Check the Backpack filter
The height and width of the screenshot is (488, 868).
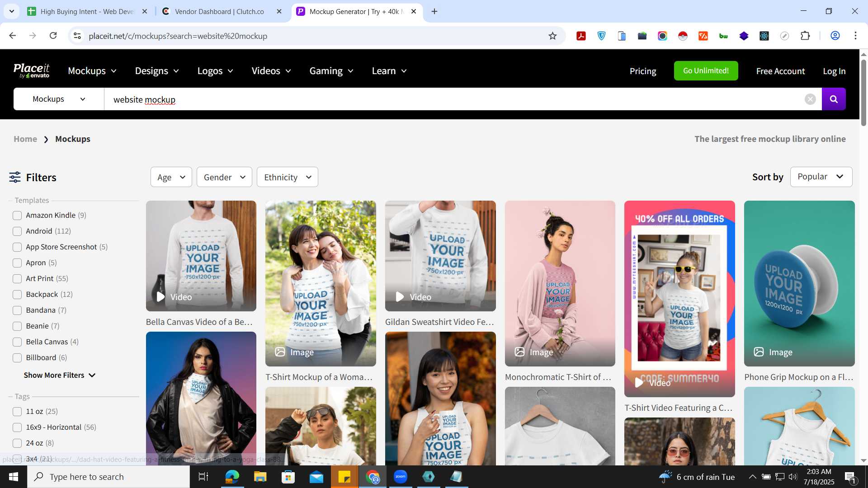(17, 294)
